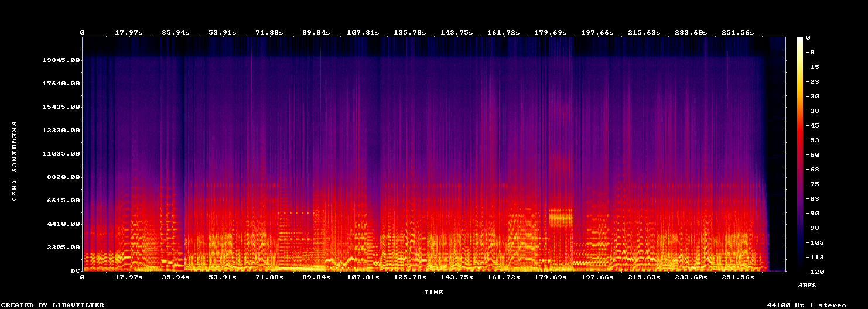Click the -60 value on dBFS scale
Screen dimensions: 868x309
[x=812, y=155]
